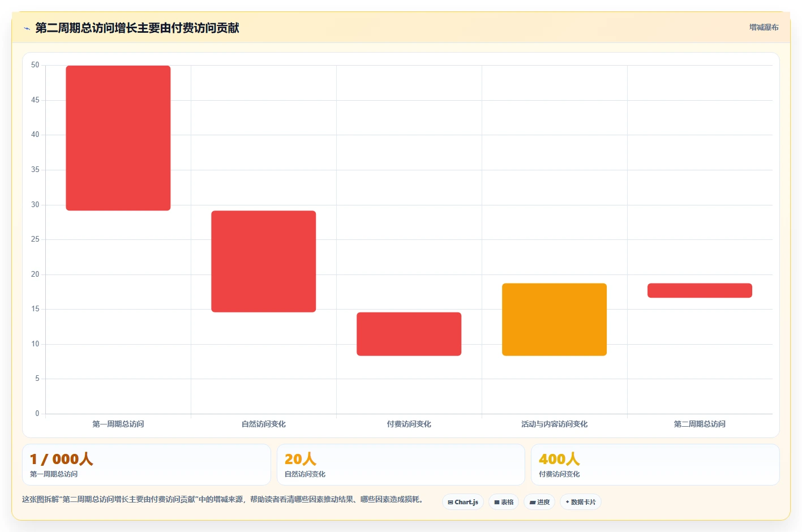This screenshot has height=532, width=802.
Task: Click the chart title 第二周期总访问增长主要由付费访问贡献
Action: [x=137, y=28]
